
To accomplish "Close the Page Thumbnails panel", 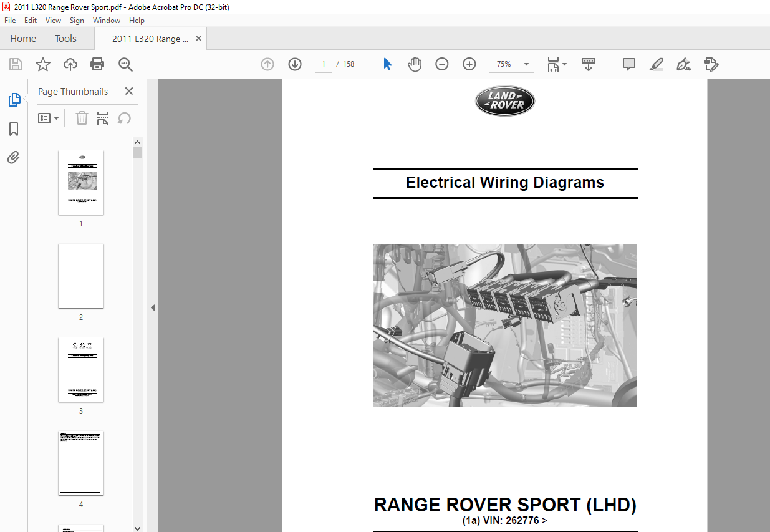I will click(x=129, y=91).
